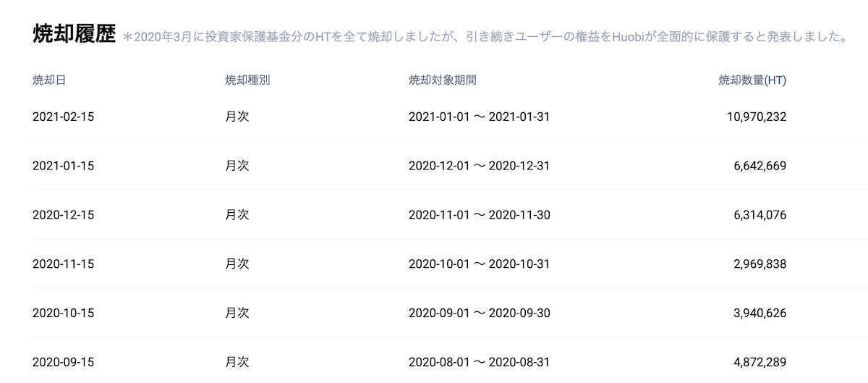The image size is (868, 383).
Task: Select the 2020-09-15 burn date row
Action: [63, 362]
